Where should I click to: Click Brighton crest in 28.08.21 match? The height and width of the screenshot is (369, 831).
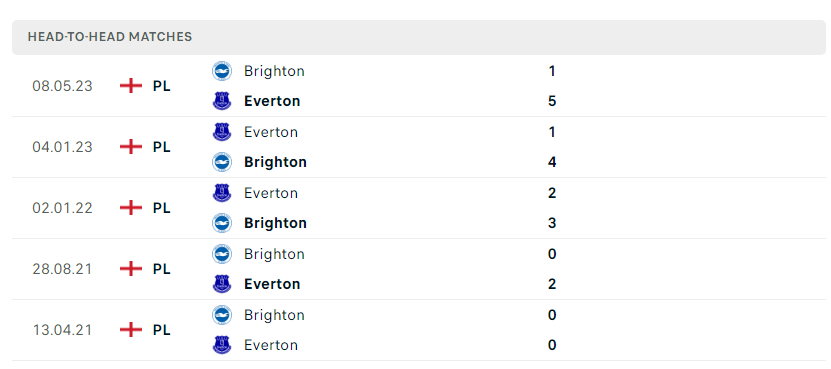(222, 254)
